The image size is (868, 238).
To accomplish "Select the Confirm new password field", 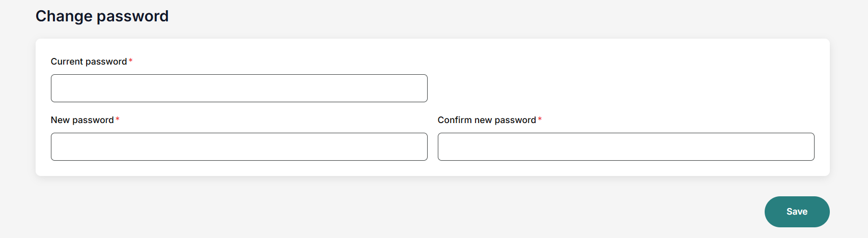I will (626, 146).
